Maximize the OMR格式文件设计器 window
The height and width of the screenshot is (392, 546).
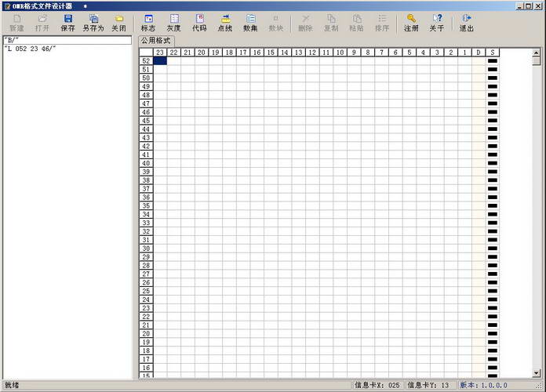(528, 6)
